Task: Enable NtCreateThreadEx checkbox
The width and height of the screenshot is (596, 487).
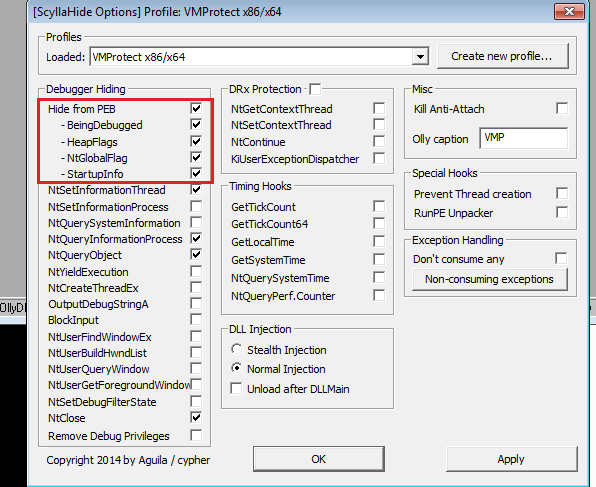Action: pos(196,287)
